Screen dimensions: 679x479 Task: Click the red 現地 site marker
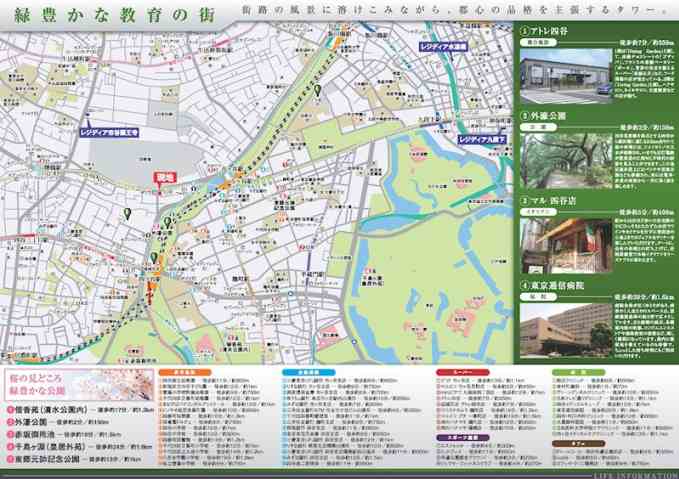164,177
